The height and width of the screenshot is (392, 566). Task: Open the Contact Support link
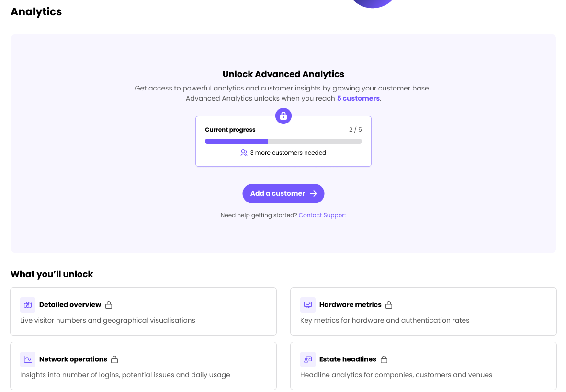[322, 215]
